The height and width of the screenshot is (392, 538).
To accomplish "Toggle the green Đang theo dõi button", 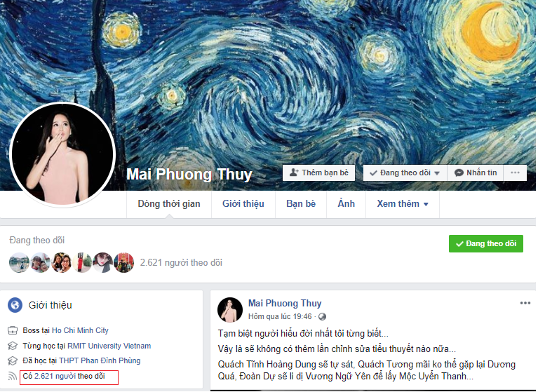I will pyautogui.click(x=486, y=243).
